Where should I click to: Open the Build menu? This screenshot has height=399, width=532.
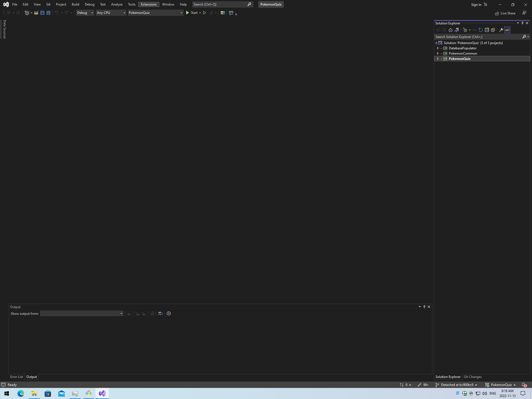75,4
